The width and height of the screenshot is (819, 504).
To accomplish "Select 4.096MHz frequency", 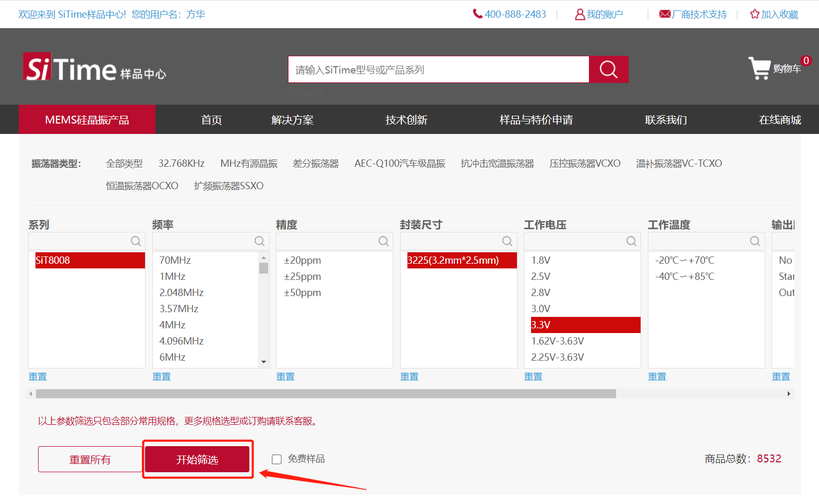I will [182, 341].
